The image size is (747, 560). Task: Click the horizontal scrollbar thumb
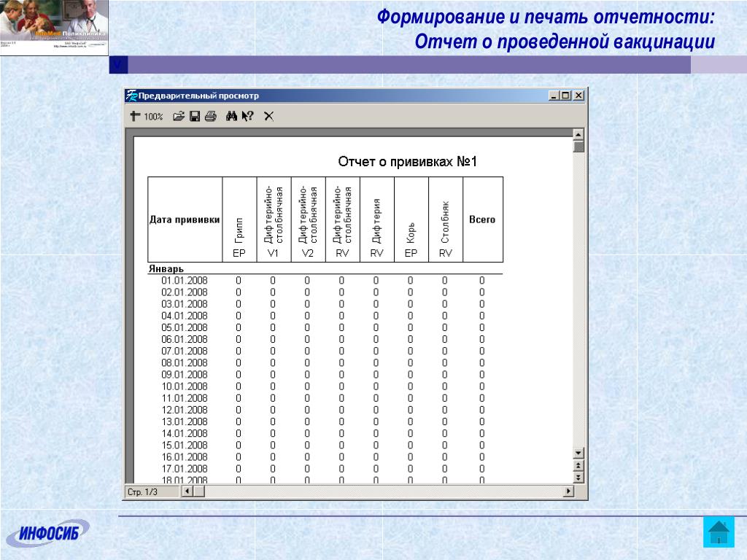[x=199, y=491]
